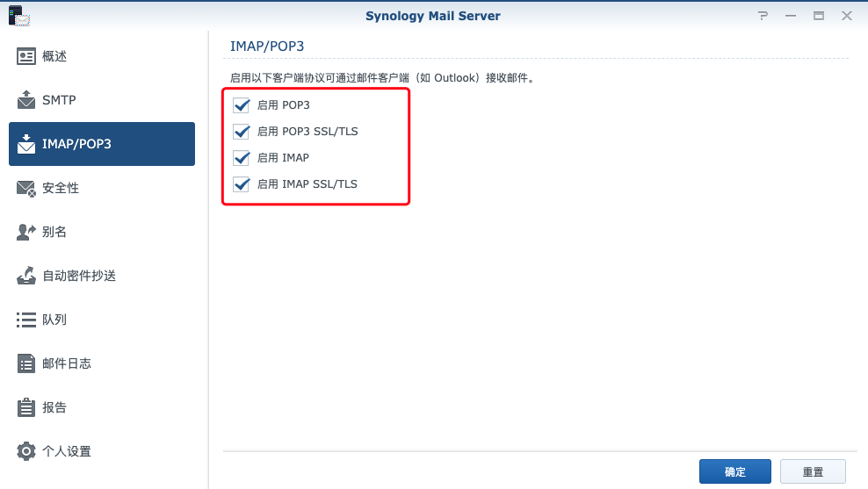The height and width of the screenshot is (489, 868).
Task: Click the 邮件日志 log document icon
Action: pos(26,363)
